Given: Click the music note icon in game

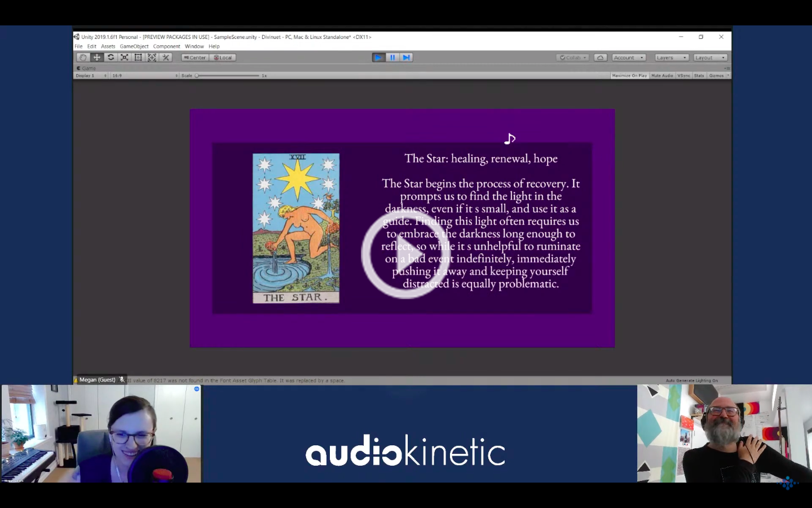Looking at the screenshot, I should [x=510, y=138].
